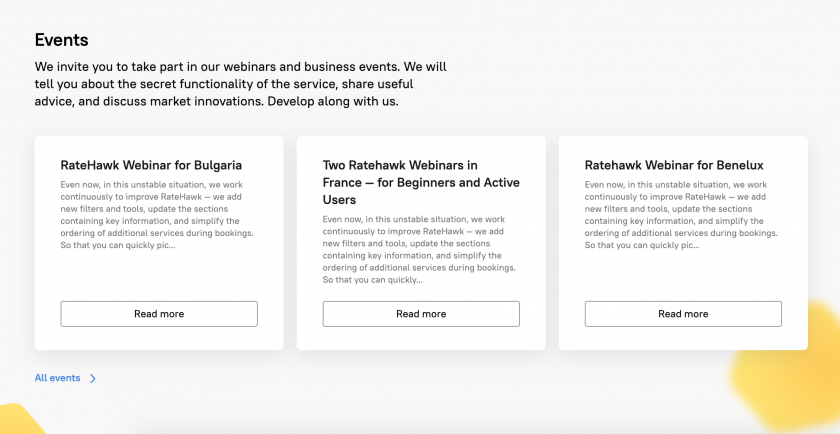Click the truncated 'quickly pic...' line in Bulgaria card
The image size is (840, 434).
pos(118,245)
